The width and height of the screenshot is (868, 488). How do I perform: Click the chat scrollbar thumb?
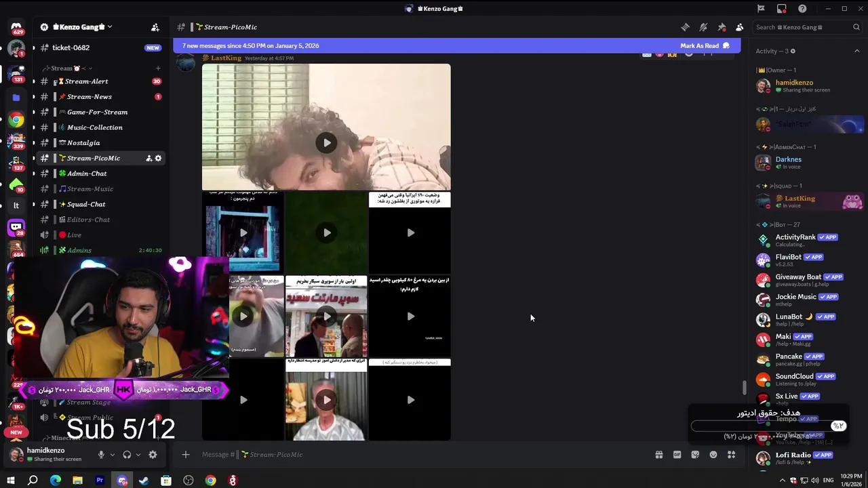click(x=744, y=388)
